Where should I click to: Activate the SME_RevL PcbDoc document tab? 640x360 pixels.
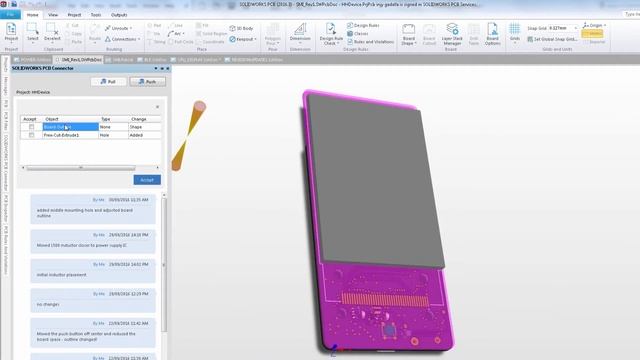pyautogui.click(x=78, y=60)
